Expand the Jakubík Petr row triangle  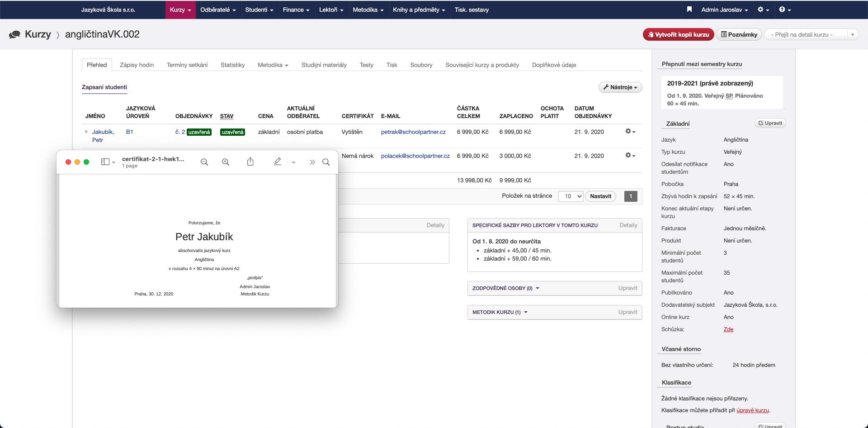(x=86, y=132)
